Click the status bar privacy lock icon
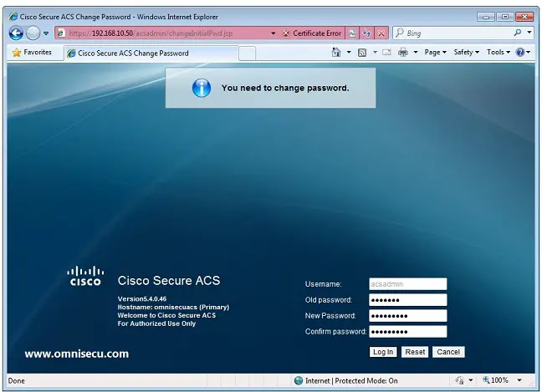Viewport: 542px width, 392px height. 459,380
